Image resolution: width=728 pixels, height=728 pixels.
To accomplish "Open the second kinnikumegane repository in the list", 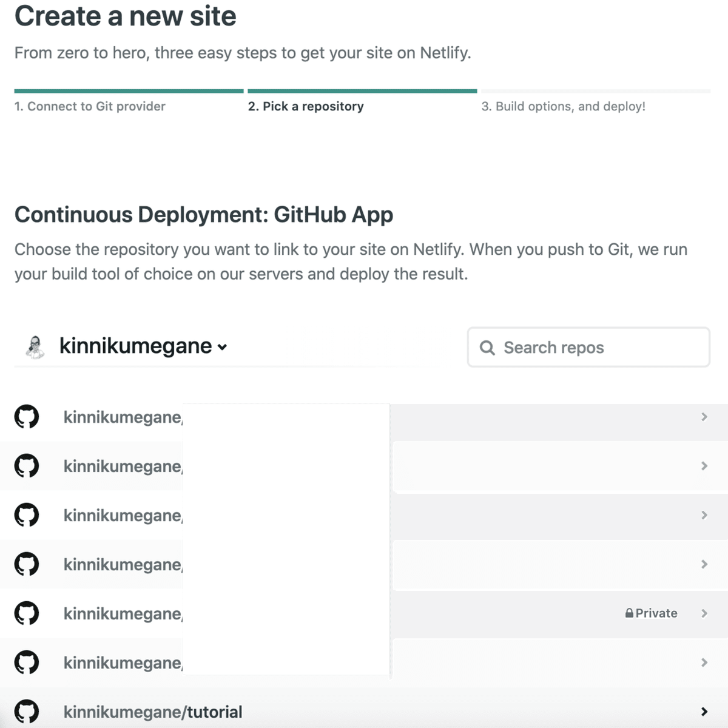I will point(122,466).
